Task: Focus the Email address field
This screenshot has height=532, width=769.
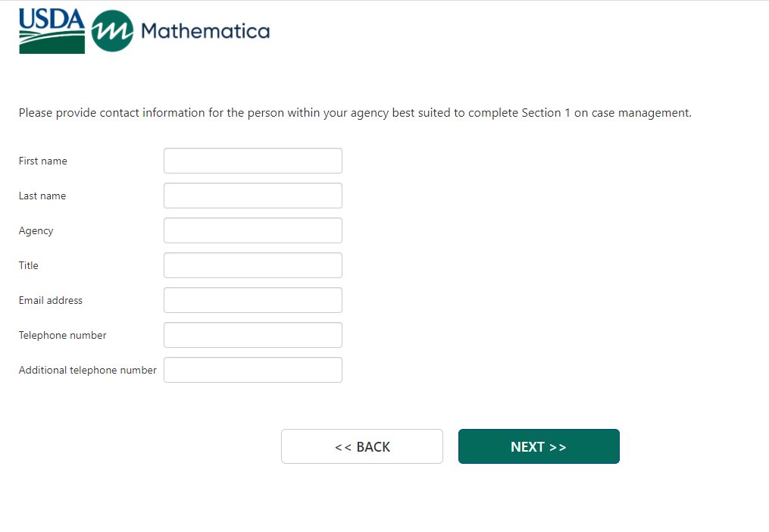Action: click(x=252, y=300)
